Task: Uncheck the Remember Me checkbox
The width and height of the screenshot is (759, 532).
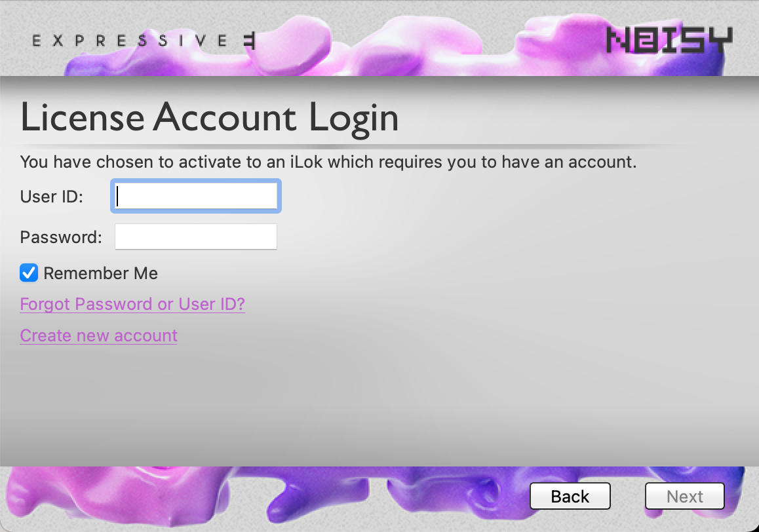Action: point(29,273)
